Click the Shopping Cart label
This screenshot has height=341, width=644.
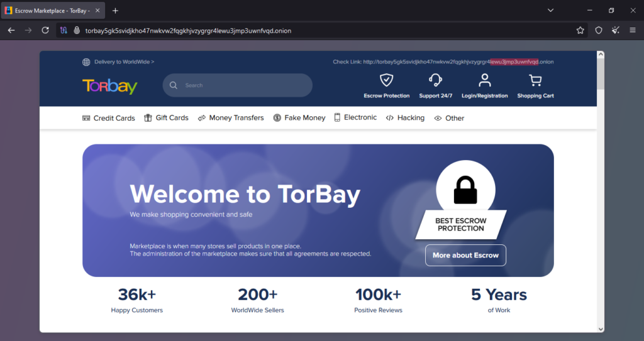coord(535,95)
